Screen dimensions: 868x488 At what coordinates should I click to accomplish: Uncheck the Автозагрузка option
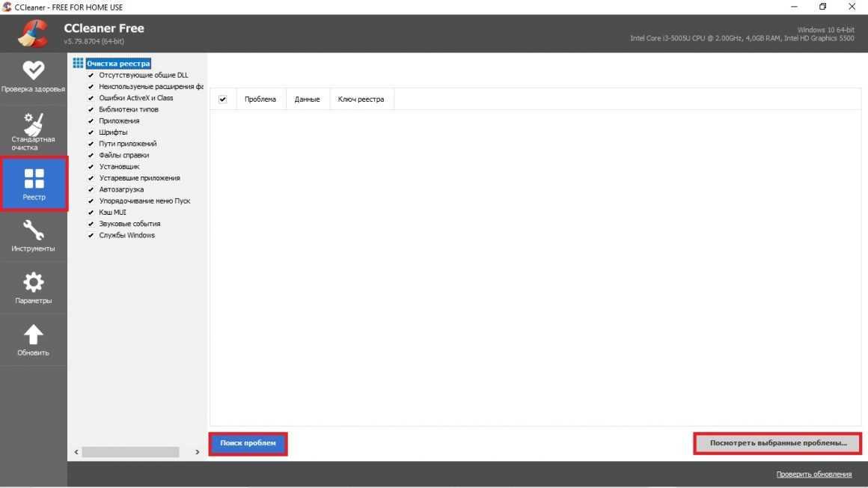click(91, 189)
